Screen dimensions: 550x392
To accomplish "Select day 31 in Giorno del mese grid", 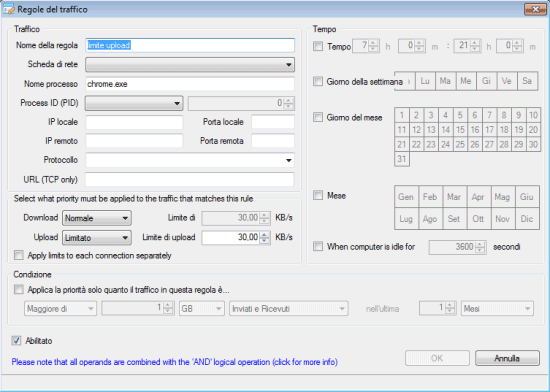I will [x=402, y=159].
